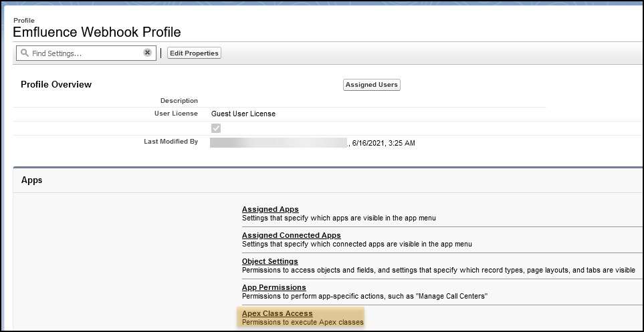The width and height of the screenshot is (644, 332).
Task: Open the Assigned Apps settings
Action: coord(270,209)
